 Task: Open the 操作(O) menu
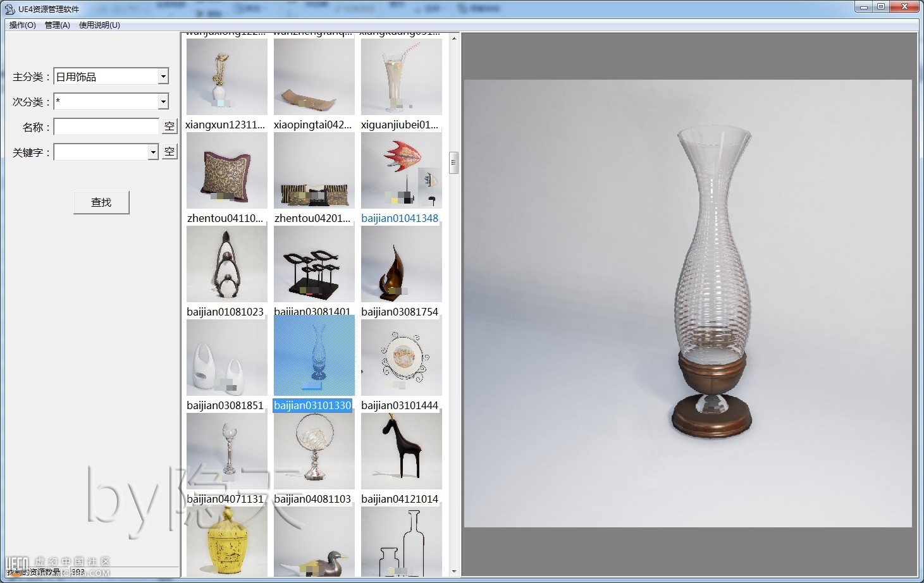pos(23,25)
